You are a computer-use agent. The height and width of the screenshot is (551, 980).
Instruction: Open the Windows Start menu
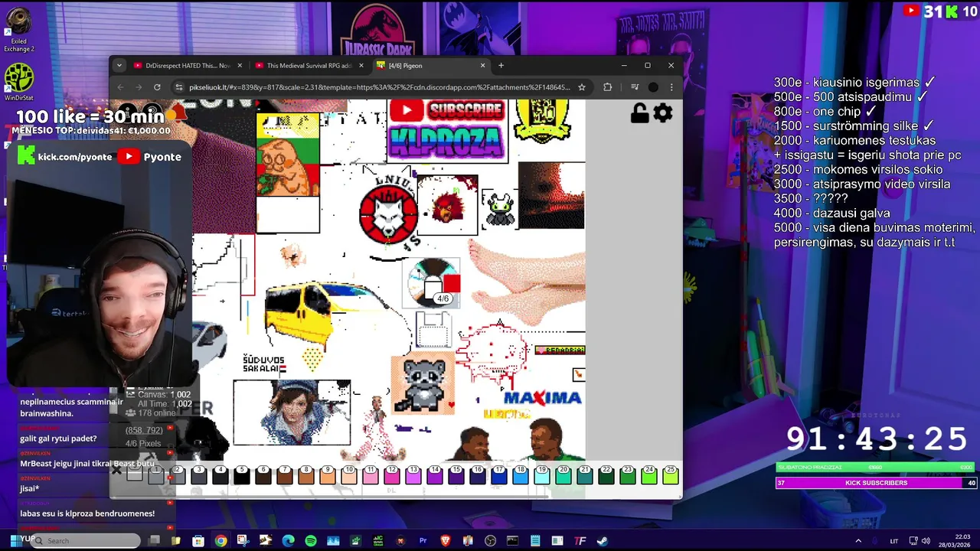click(15, 541)
